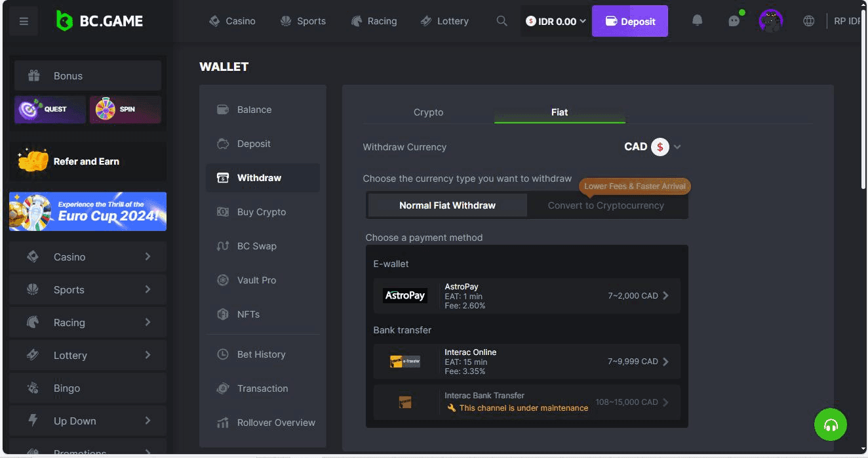
Task: Switch to Convert to Cryptocurrency
Action: pos(606,205)
